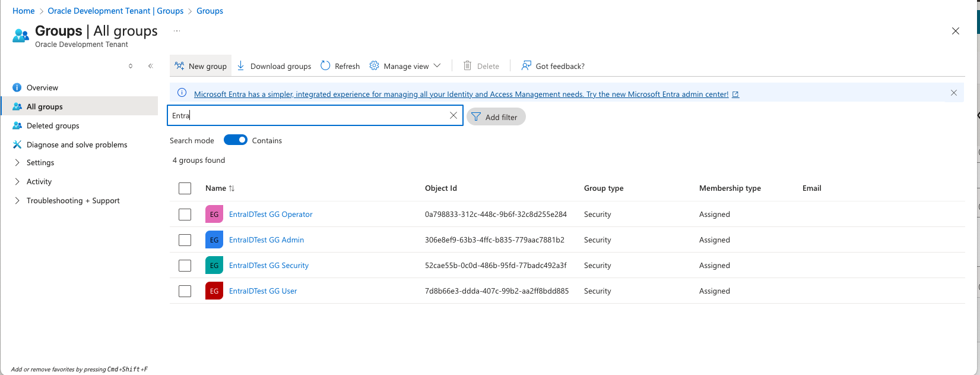Sort groups by the Name column

point(220,188)
